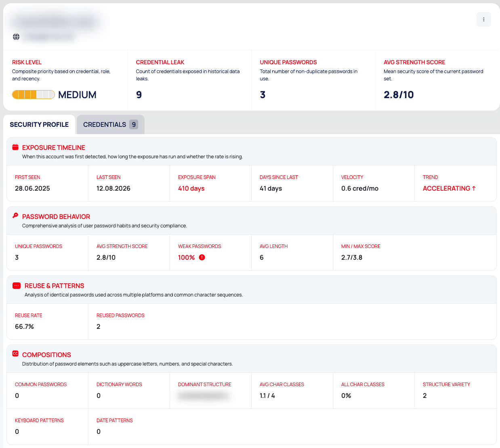Click the 410 days exposure span

191,188
